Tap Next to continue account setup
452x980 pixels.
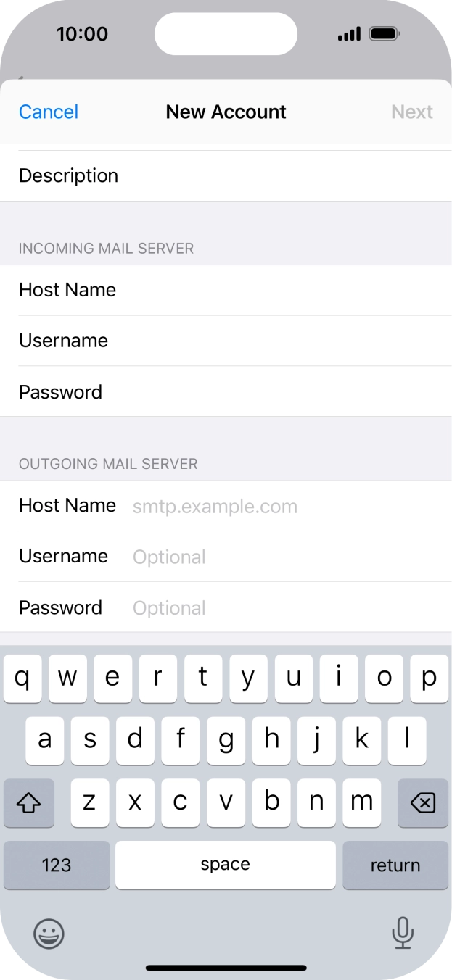click(x=412, y=112)
